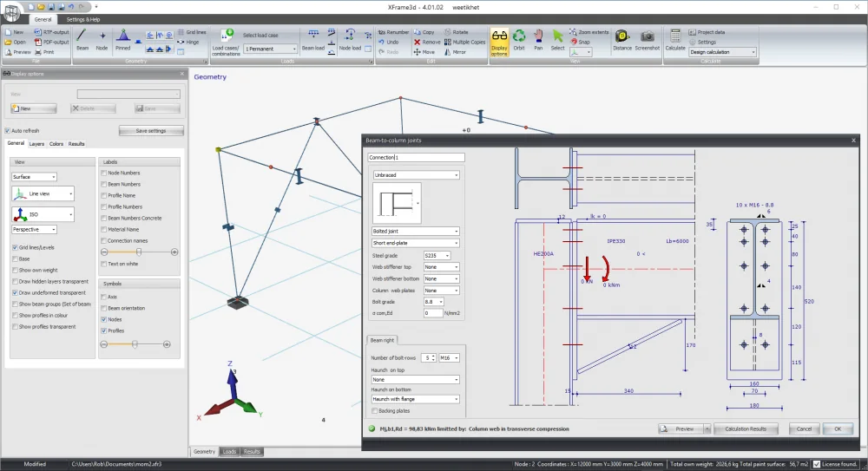Toggle Snap in View group

coord(580,42)
